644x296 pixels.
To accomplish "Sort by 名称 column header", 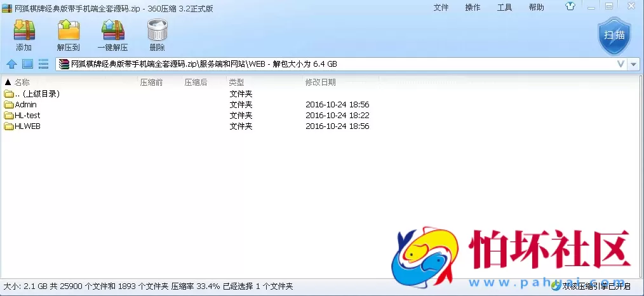I will (x=22, y=83).
